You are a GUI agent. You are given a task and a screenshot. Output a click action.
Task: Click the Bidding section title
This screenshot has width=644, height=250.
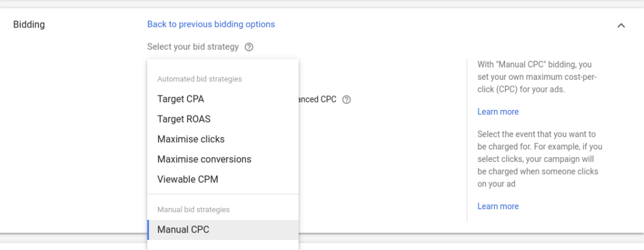pos(29,24)
